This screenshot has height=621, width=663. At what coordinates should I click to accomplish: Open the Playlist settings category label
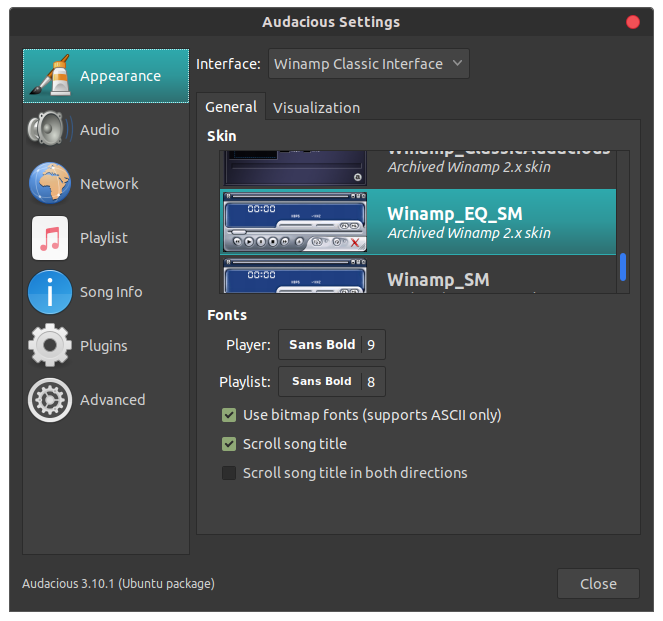(104, 238)
